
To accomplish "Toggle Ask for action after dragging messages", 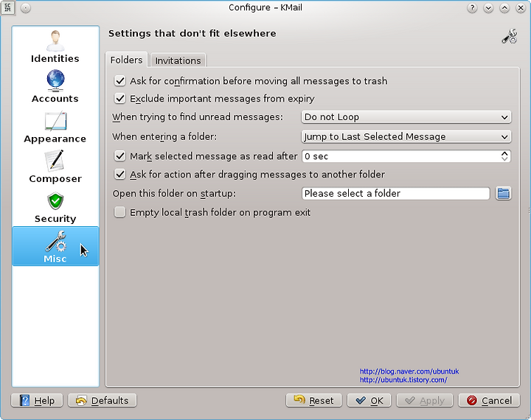I will tap(120, 175).
